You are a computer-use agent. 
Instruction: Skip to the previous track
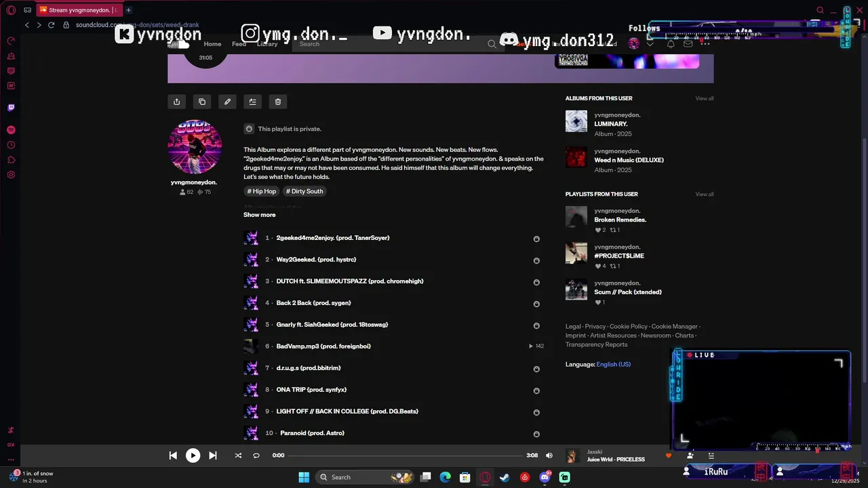[173, 455]
